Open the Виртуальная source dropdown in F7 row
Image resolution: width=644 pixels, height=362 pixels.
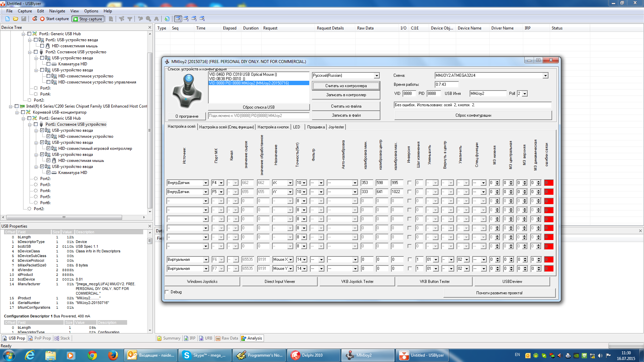point(205,269)
